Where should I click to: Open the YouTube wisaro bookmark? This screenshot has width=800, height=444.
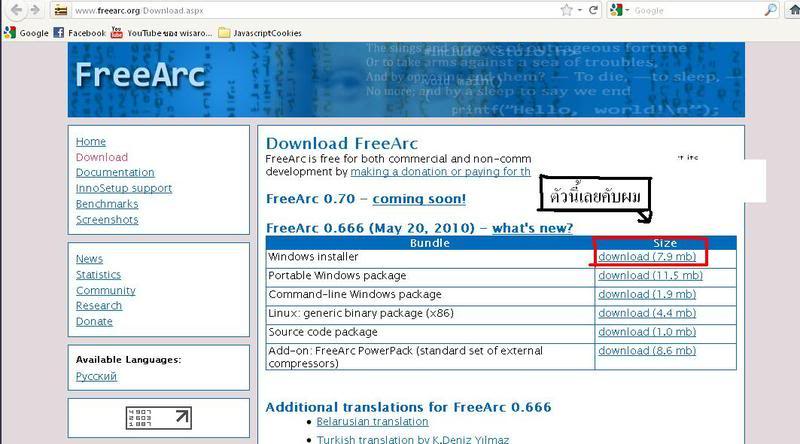coord(162,33)
